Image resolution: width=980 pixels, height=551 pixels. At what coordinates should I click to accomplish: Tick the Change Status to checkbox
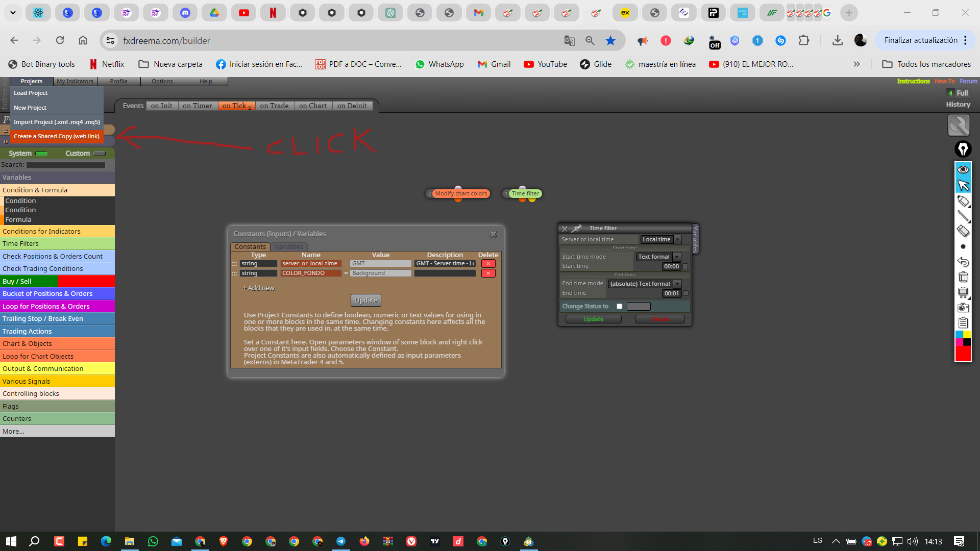point(619,306)
